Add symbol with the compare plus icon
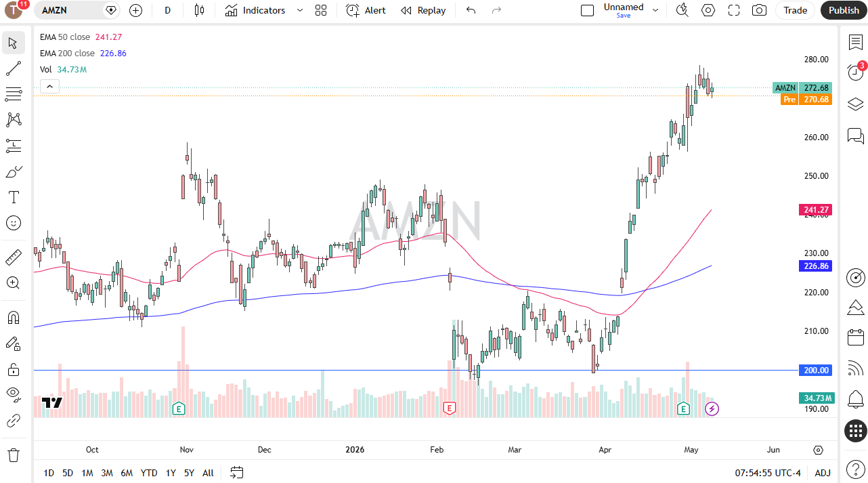This screenshot has width=868, height=483. point(135,10)
